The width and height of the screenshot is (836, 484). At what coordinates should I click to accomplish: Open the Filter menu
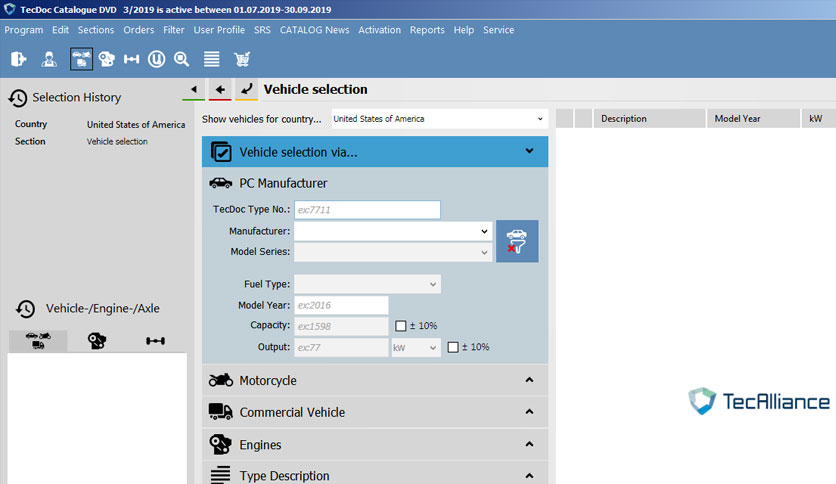[174, 30]
